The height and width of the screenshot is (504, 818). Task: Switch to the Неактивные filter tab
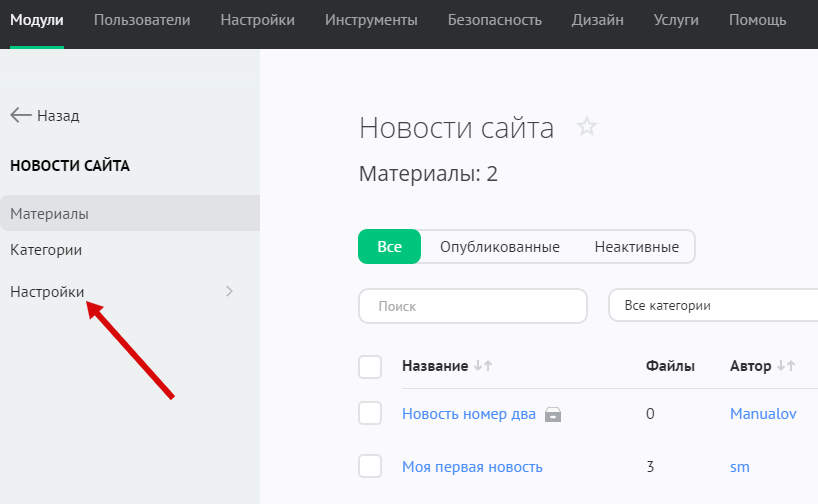[x=636, y=247]
